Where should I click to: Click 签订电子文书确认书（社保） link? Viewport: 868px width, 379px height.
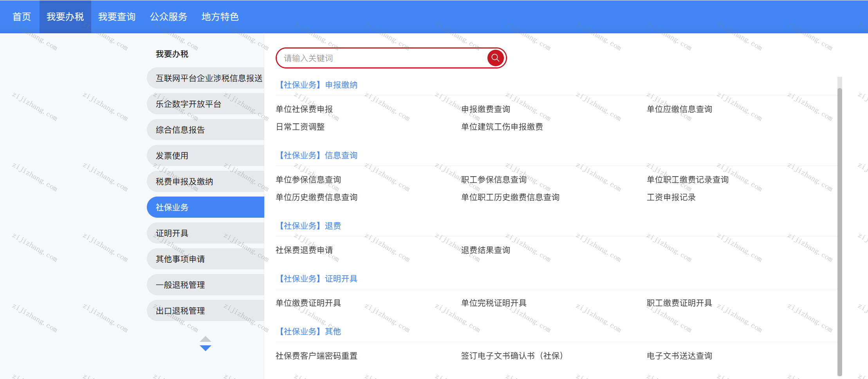coord(512,356)
